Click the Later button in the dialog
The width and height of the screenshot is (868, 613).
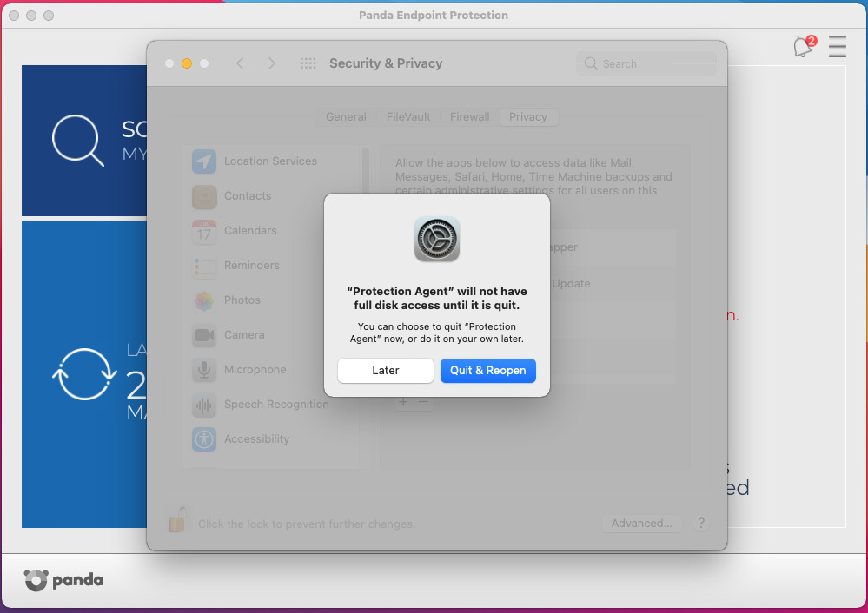pos(385,370)
